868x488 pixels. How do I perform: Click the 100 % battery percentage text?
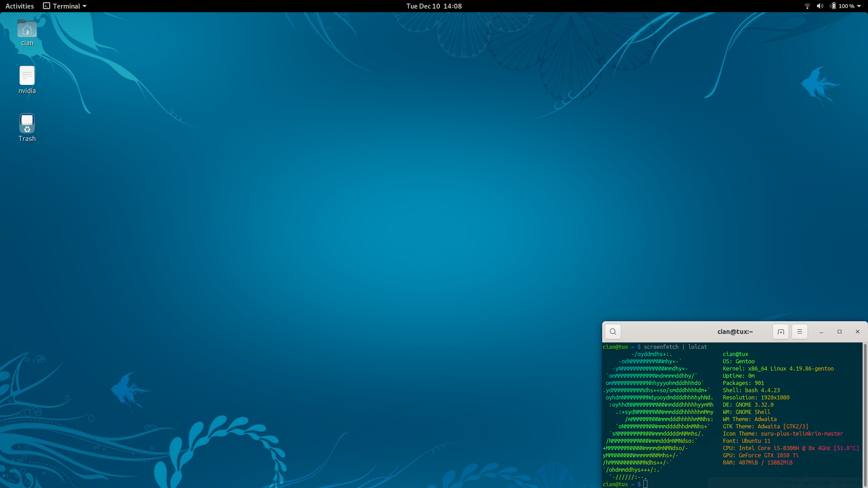[x=846, y=6]
